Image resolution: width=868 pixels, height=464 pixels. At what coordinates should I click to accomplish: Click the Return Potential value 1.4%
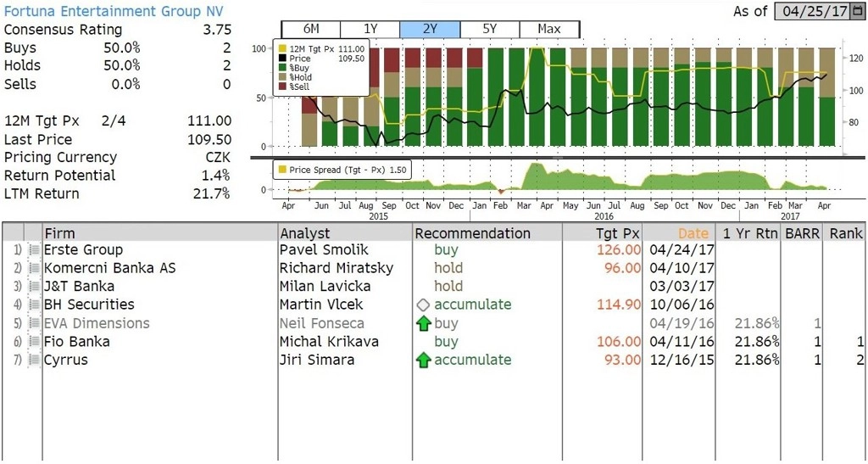216,176
